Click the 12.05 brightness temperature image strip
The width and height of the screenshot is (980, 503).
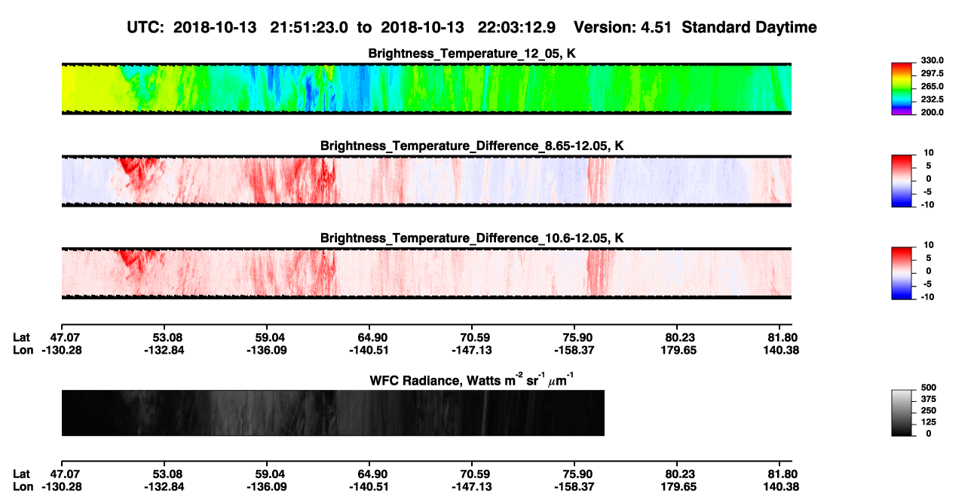coord(426,89)
